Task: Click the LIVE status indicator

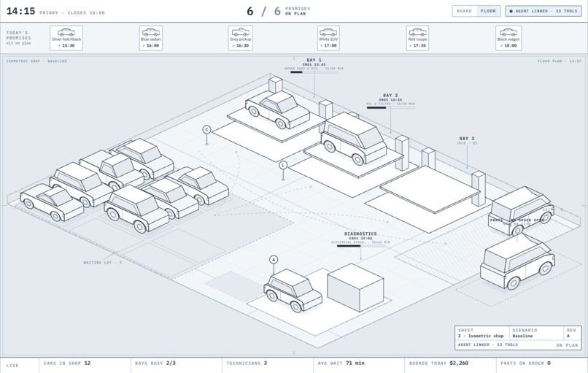Action: (x=12, y=366)
